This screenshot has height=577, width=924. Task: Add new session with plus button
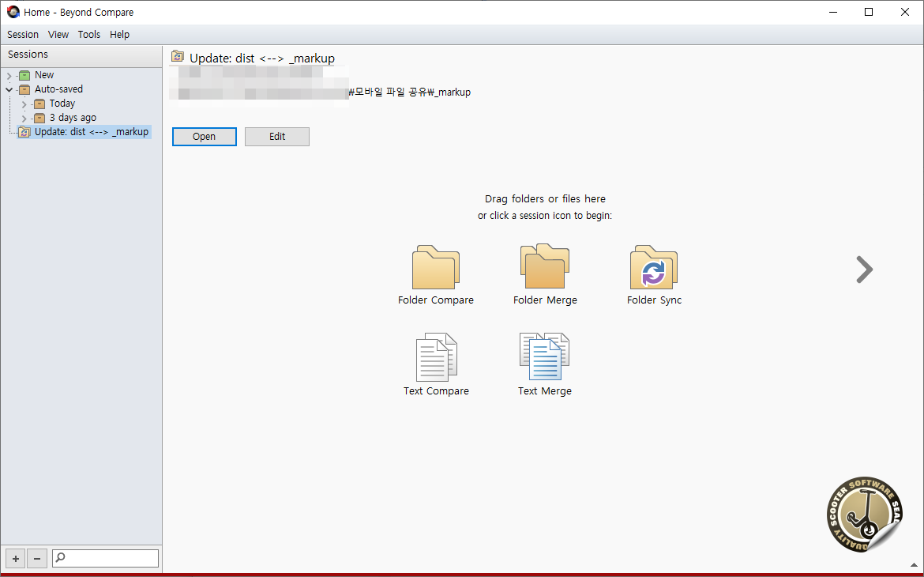click(16, 558)
